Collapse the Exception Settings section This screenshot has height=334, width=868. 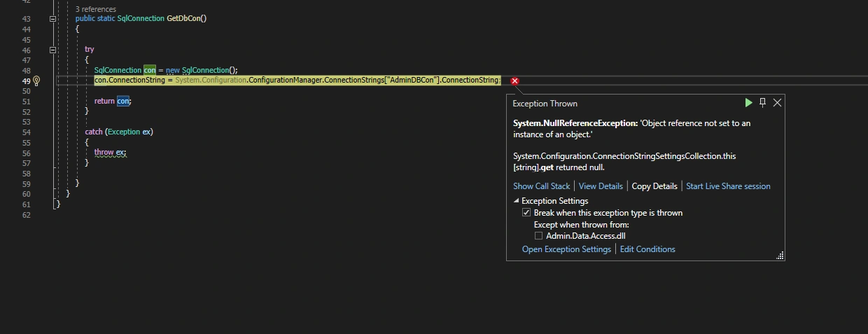coord(517,201)
